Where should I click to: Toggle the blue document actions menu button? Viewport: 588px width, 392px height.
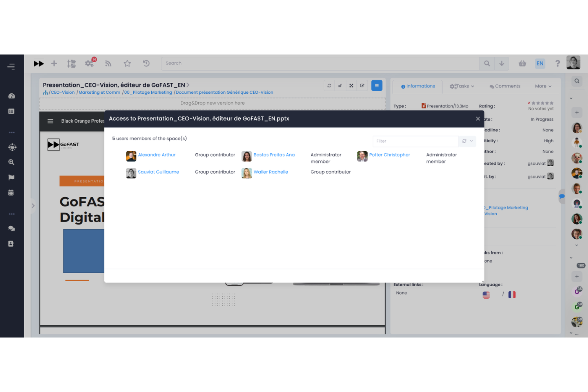tap(377, 85)
